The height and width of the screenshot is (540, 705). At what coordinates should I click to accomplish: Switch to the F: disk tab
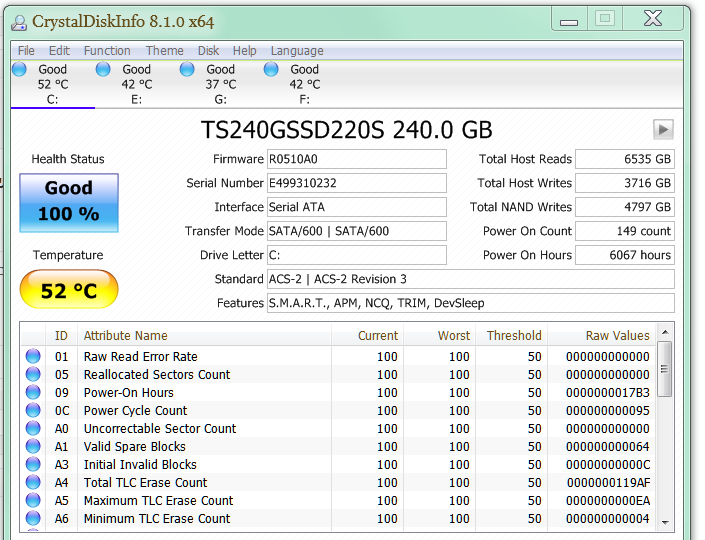tap(304, 84)
